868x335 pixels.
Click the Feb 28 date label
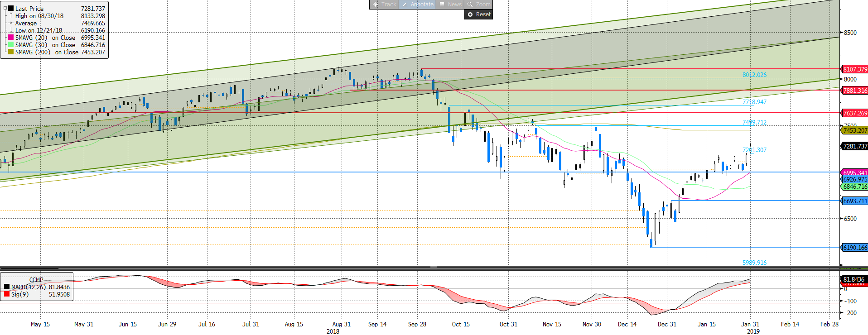click(x=829, y=324)
